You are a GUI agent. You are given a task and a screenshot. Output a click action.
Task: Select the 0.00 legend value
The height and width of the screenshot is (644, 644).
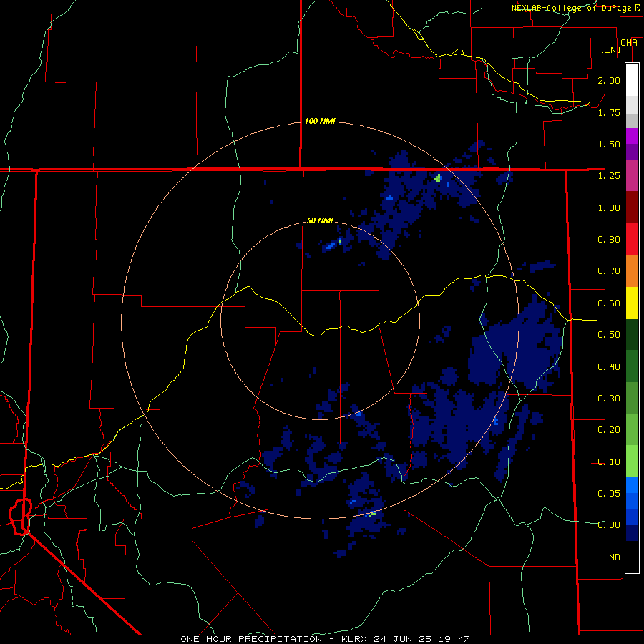[x=609, y=525]
